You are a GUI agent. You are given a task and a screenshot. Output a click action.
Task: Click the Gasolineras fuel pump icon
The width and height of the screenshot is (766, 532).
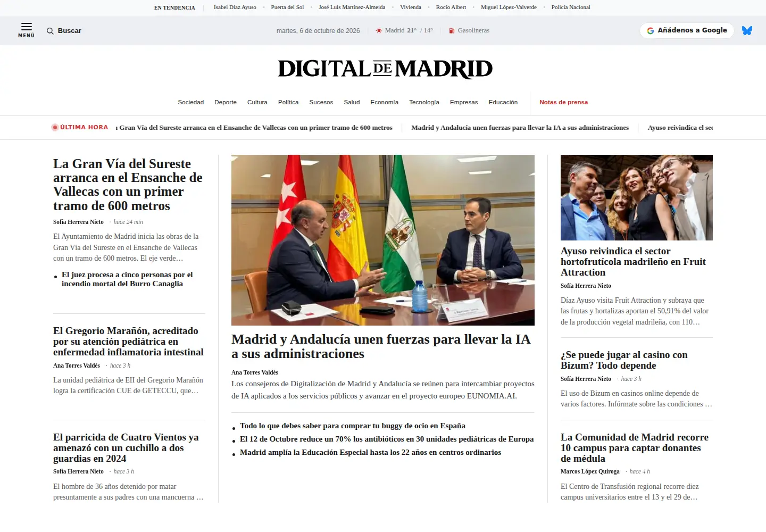tap(452, 31)
